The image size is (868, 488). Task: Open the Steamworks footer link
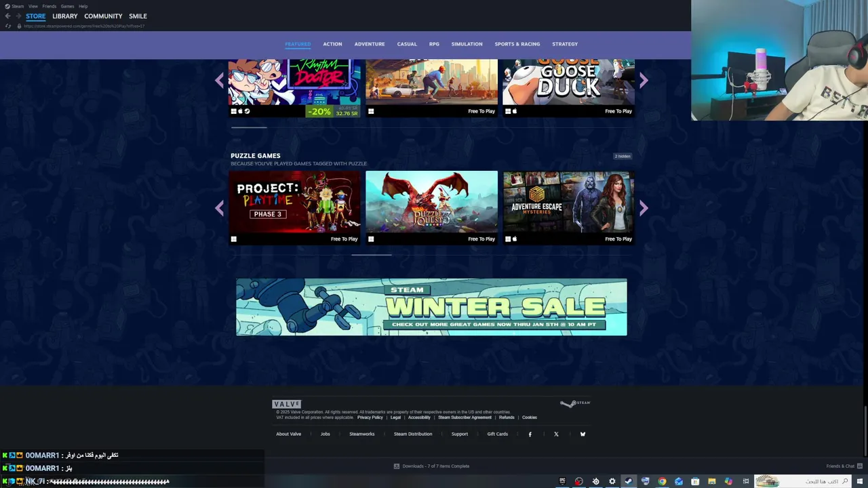[361, 434]
